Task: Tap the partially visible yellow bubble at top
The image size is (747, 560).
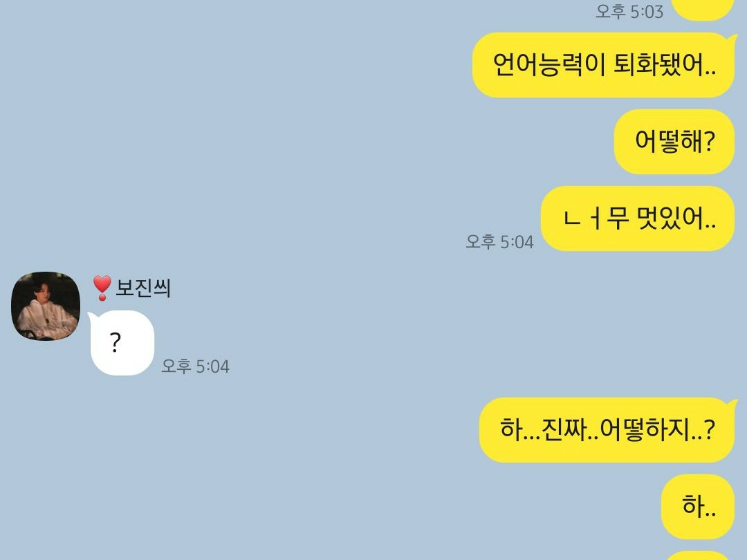Action: point(702,10)
